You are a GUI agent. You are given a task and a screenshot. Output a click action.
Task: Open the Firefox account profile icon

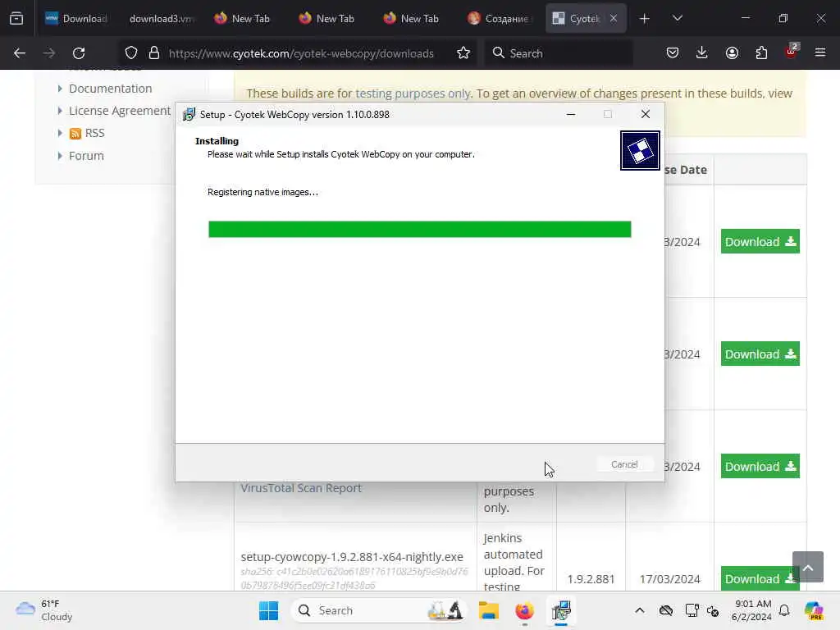(x=732, y=53)
